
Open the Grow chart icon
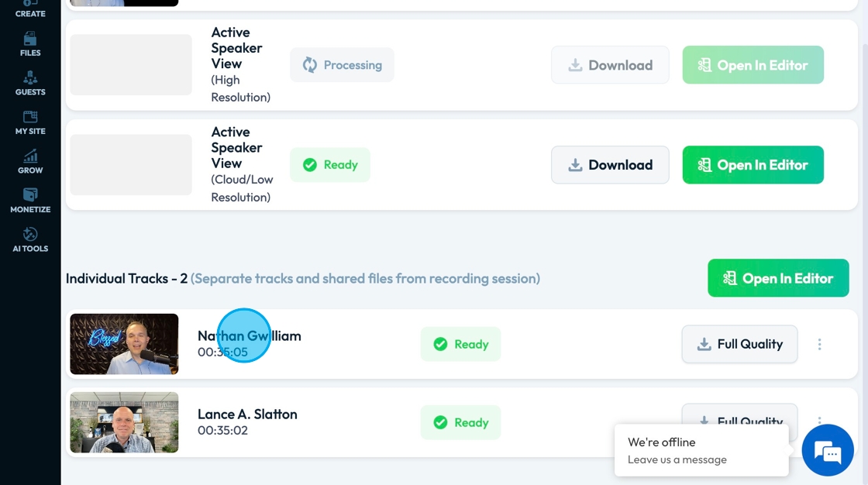point(30,161)
